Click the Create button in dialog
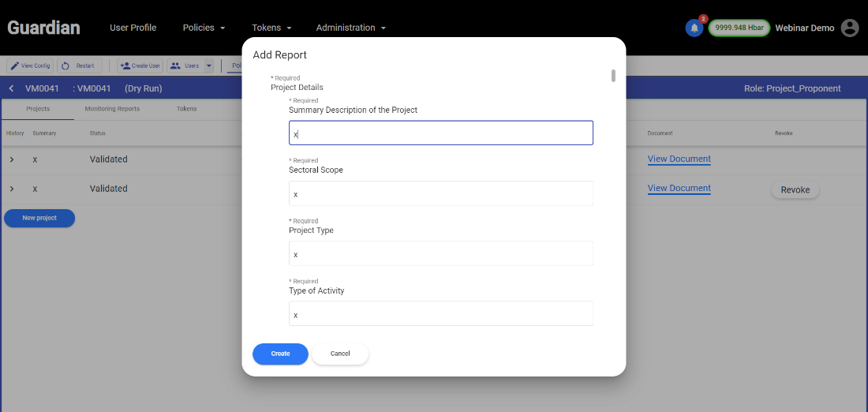 [x=280, y=354]
